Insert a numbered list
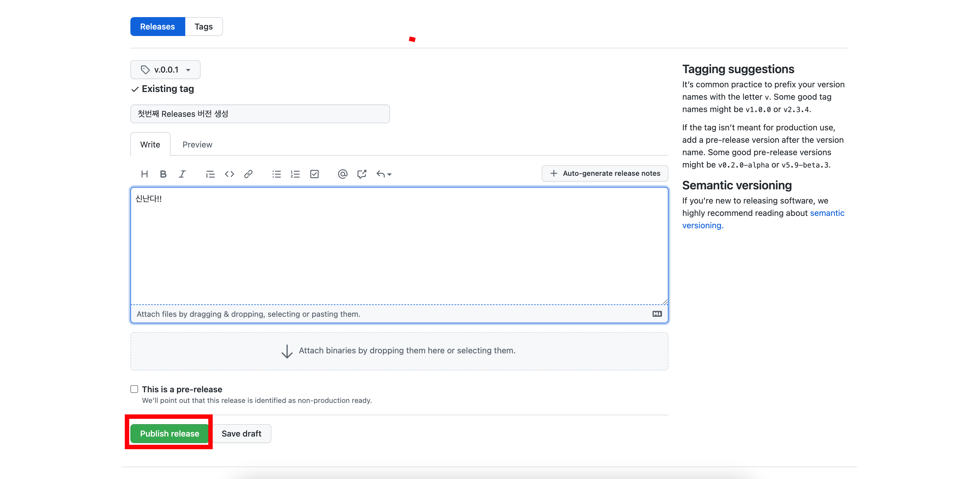Image resolution: width=980 pixels, height=479 pixels. click(x=295, y=174)
